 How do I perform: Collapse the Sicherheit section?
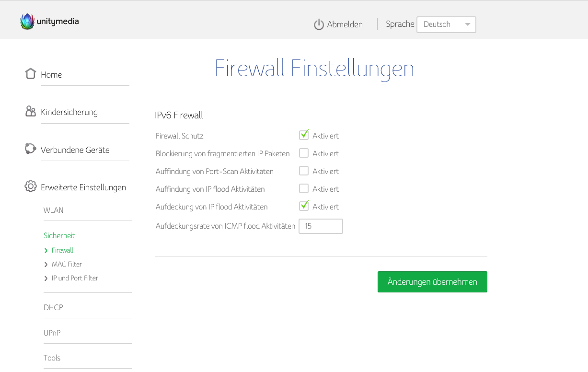[59, 236]
